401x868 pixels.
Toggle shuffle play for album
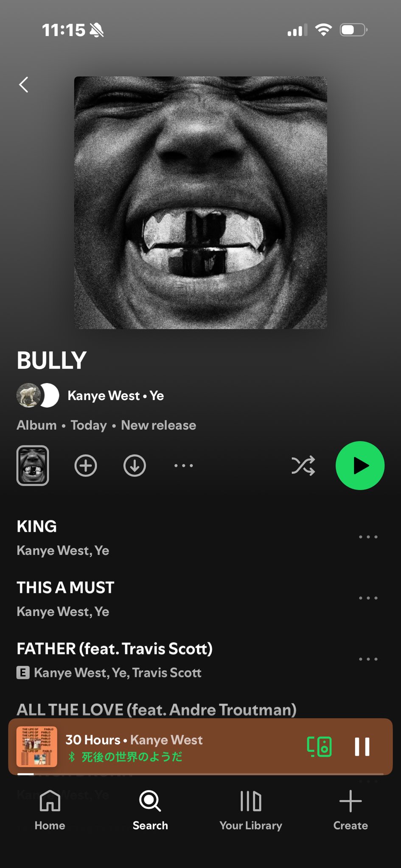(x=303, y=466)
